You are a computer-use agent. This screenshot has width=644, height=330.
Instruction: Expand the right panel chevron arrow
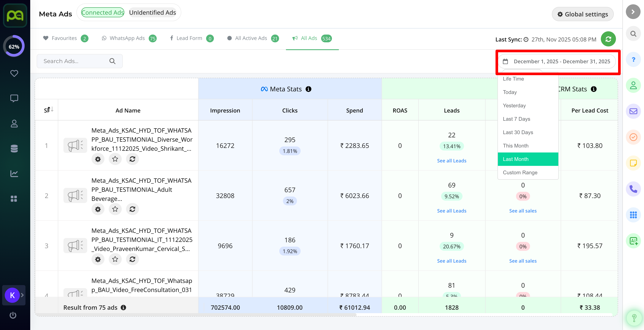click(633, 12)
